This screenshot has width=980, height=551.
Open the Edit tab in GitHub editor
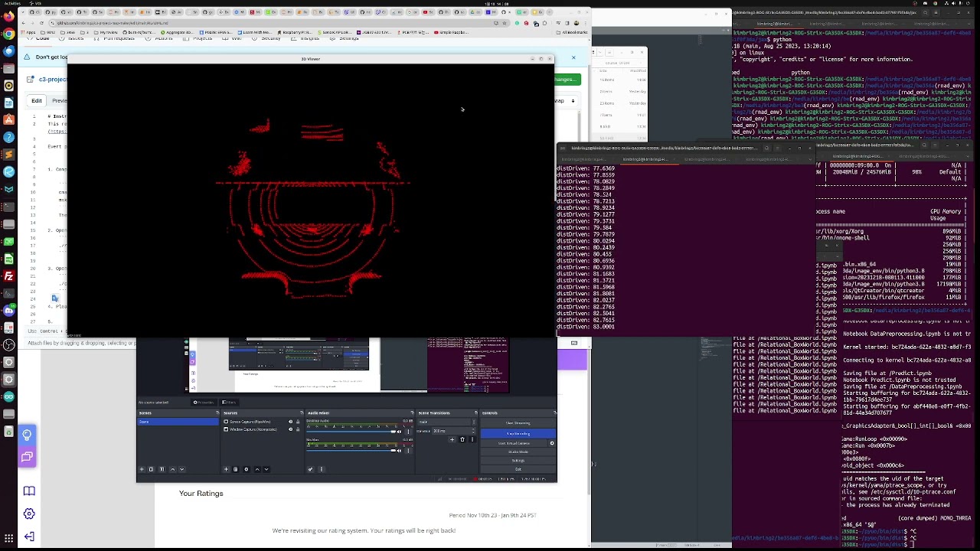point(37,101)
